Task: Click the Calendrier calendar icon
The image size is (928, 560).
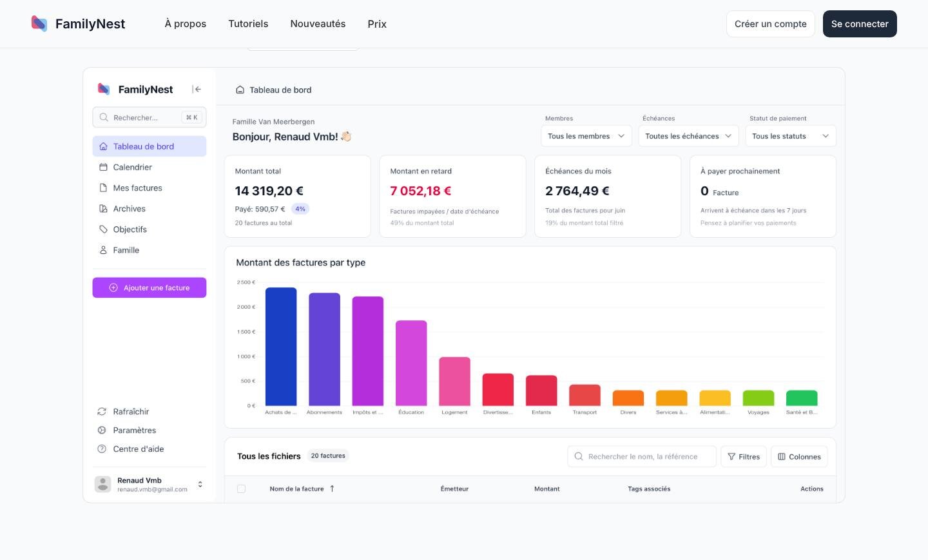Action: pyautogui.click(x=103, y=167)
